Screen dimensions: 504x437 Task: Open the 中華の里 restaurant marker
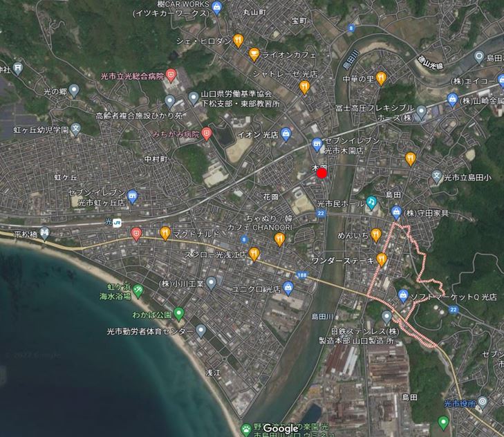pos(380,78)
